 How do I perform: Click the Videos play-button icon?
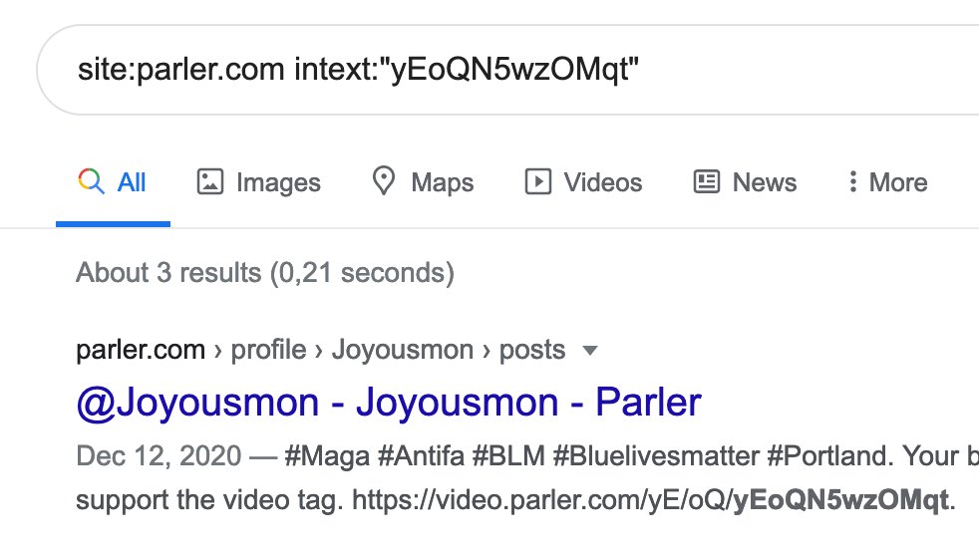537,181
